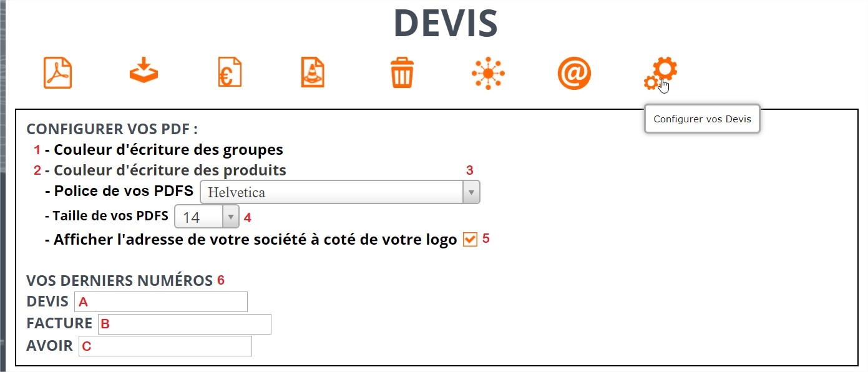Click the VOS DERNIERS NUMÉROS heading

120,281
